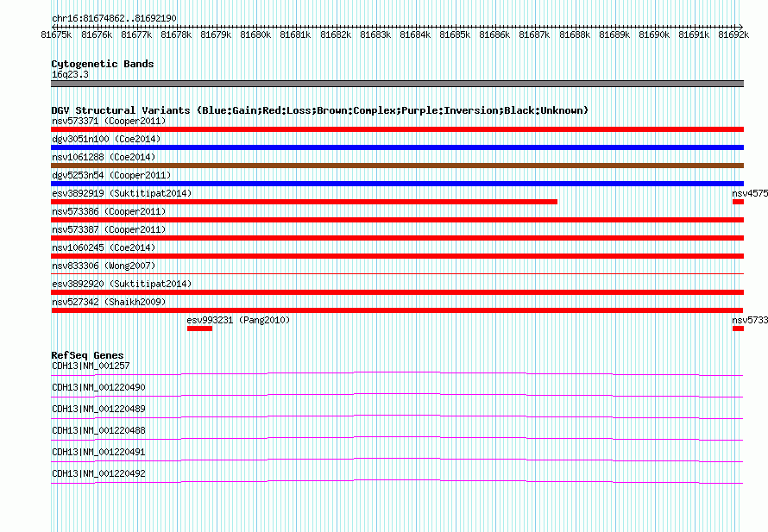Open variant label esv993231 (Pang2010)
Viewport: 768px width, 532px height.
[x=238, y=320]
